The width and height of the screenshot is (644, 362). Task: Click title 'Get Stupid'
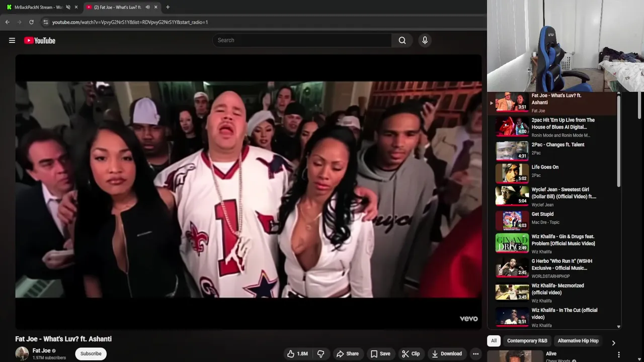[542, 214]
